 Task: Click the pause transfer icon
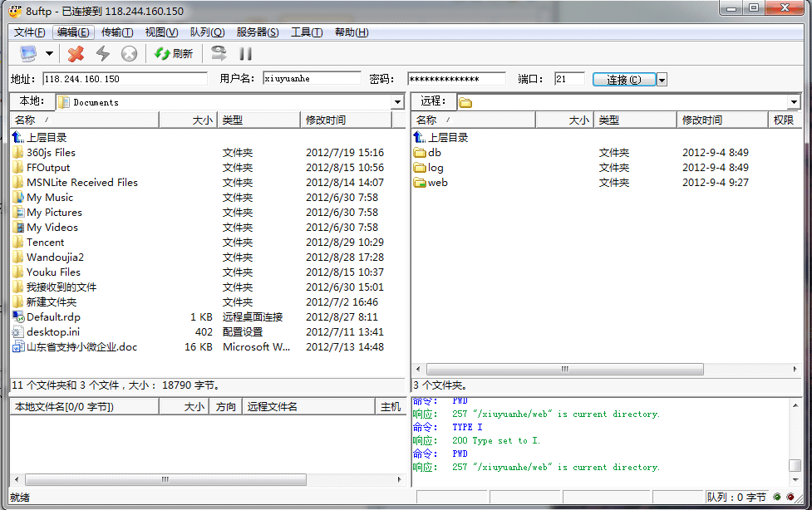(245, 54)
